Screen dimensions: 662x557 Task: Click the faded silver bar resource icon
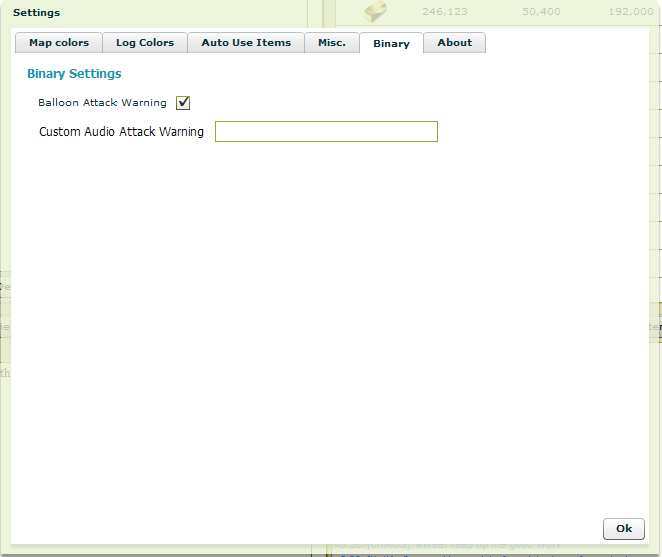pyautogui.click(x=376, y=12)
